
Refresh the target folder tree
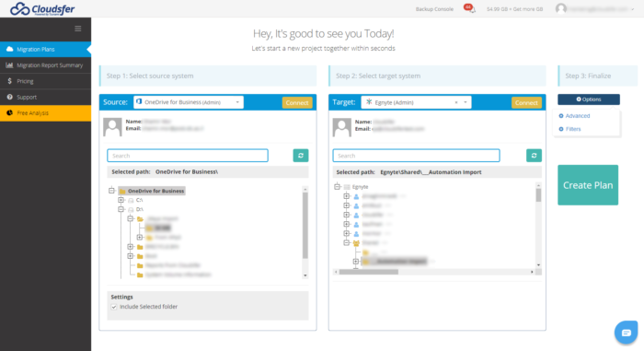pos(534,156)
